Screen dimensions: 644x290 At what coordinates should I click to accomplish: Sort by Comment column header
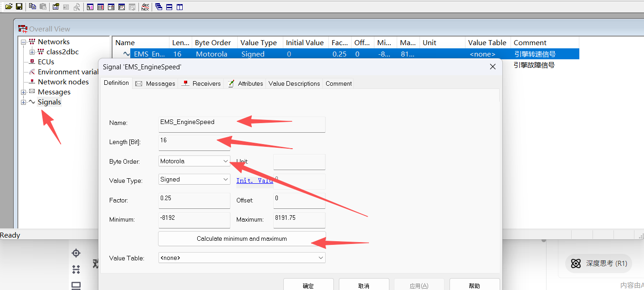tap(545, 42)
